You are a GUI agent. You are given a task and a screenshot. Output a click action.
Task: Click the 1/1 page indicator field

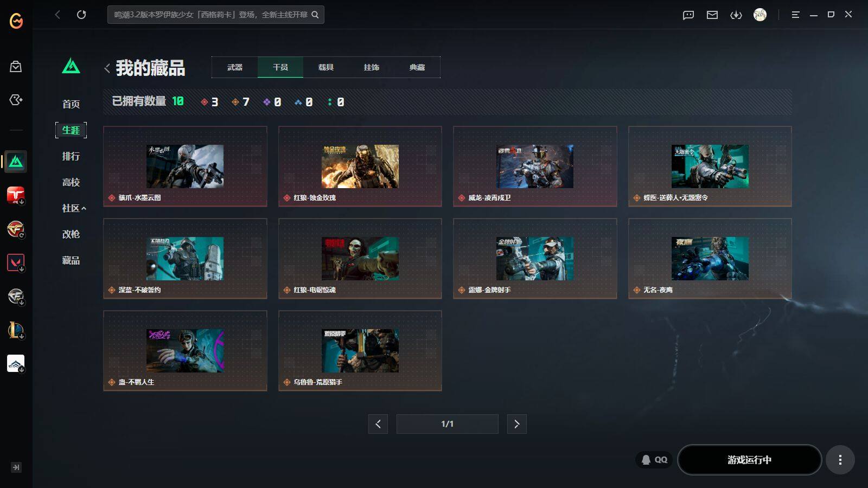tap(448, 424)
